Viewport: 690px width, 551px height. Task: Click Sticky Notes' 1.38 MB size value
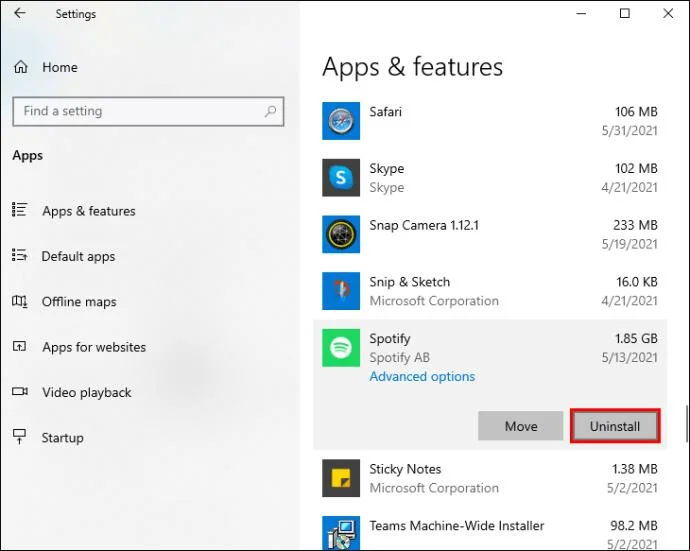click(x=635, y=469)
